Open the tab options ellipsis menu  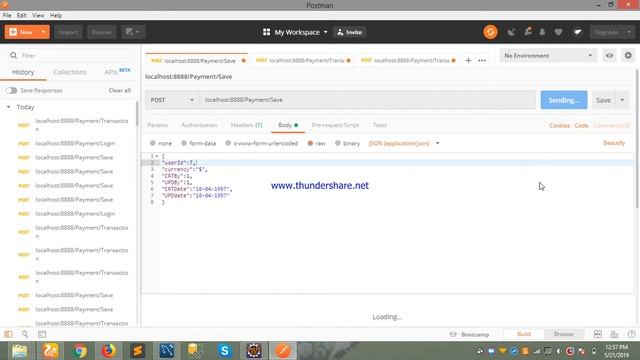coord(482,60)
